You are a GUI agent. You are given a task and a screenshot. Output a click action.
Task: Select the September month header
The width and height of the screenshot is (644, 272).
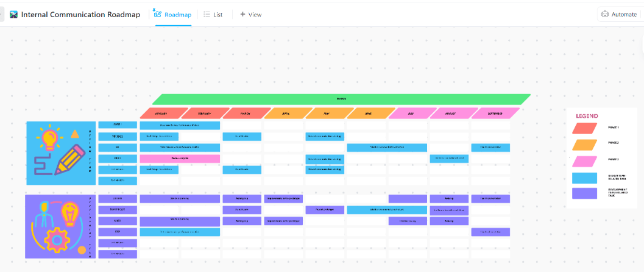pos(496,113)
